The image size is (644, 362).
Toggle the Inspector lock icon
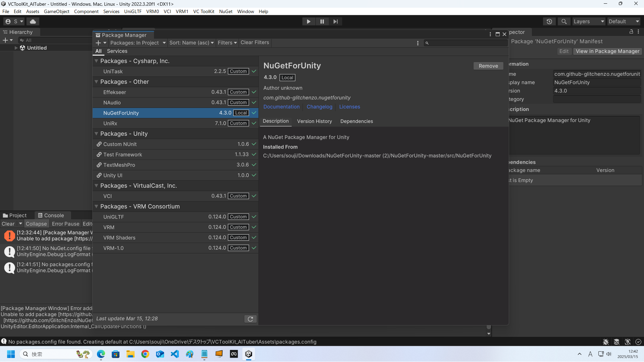click(631, 32)
